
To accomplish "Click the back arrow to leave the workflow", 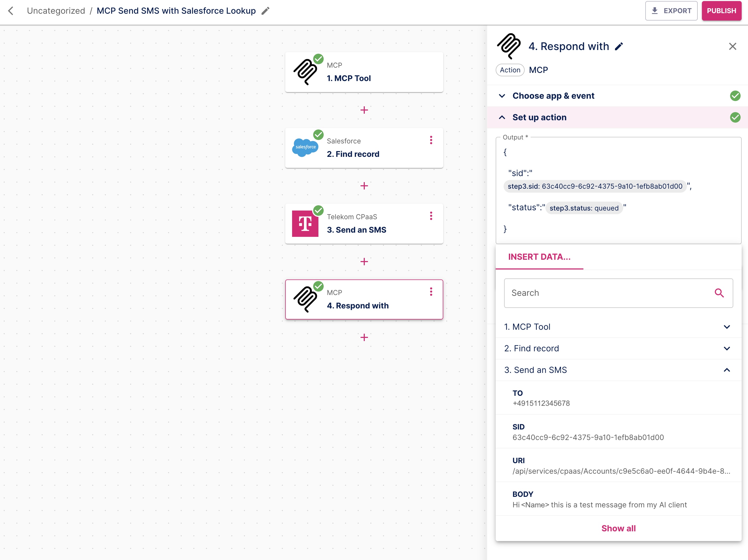I will (11, 11).
